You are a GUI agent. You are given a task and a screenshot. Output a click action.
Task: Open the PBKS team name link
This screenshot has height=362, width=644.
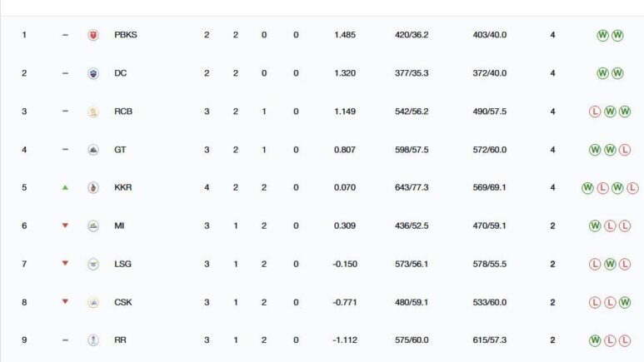click(x=126, y=35)
